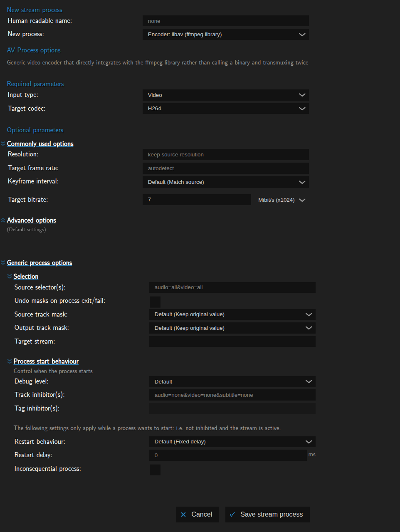Viewport: 400px width, 532px height.
Task: Click the X icon on Cancel button
Action: (183, 515)
